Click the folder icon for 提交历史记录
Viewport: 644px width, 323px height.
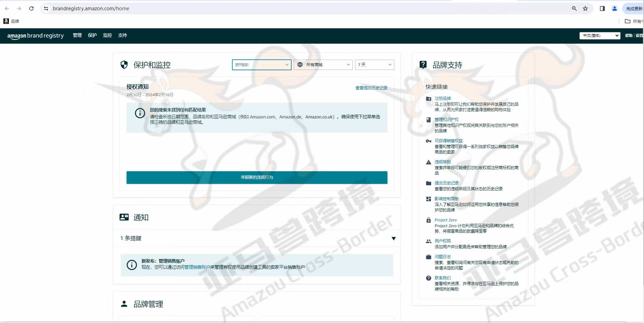[x=429, y=183]
